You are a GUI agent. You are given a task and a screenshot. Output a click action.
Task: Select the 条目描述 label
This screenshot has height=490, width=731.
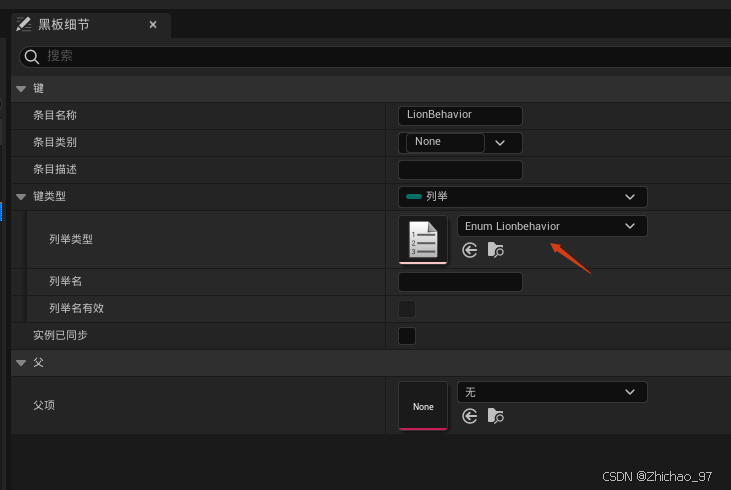tap(55, 169)
